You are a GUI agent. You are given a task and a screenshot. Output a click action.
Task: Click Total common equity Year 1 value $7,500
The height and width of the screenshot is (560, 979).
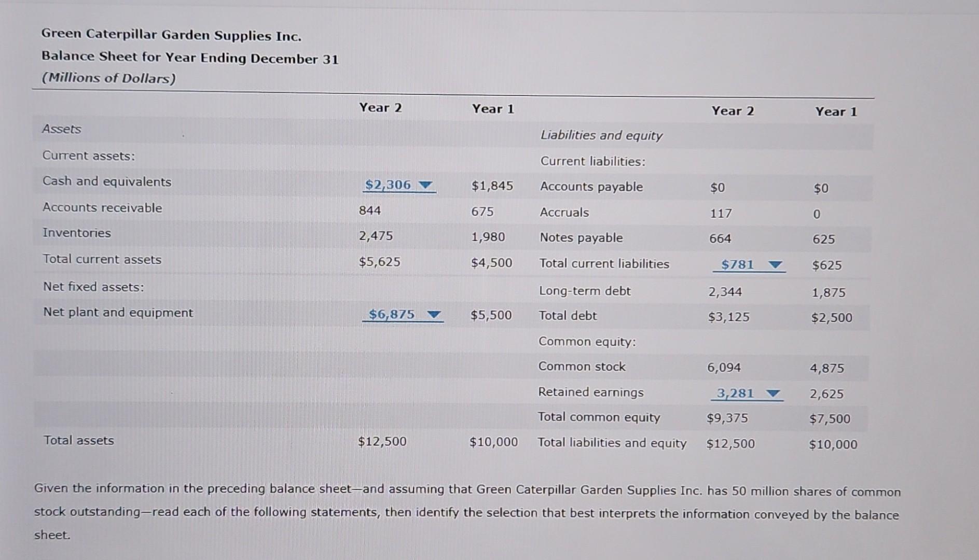click(830, 419)
